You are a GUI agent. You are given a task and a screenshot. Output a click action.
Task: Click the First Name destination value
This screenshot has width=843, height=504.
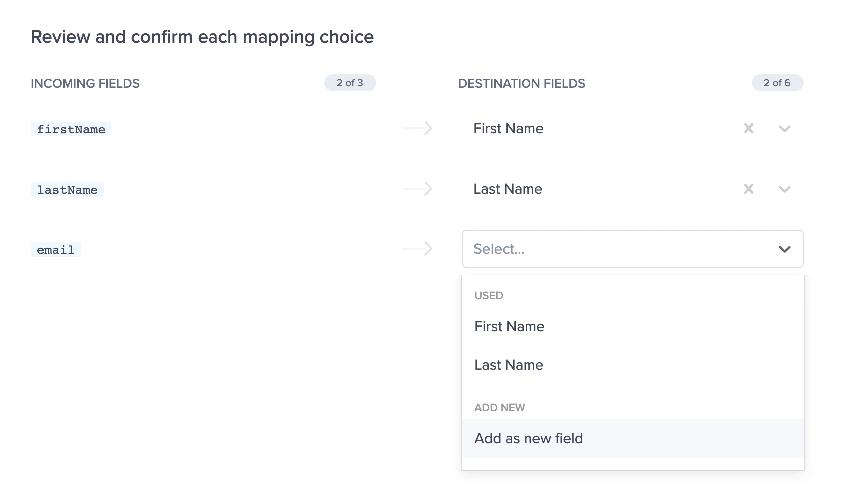508,129
